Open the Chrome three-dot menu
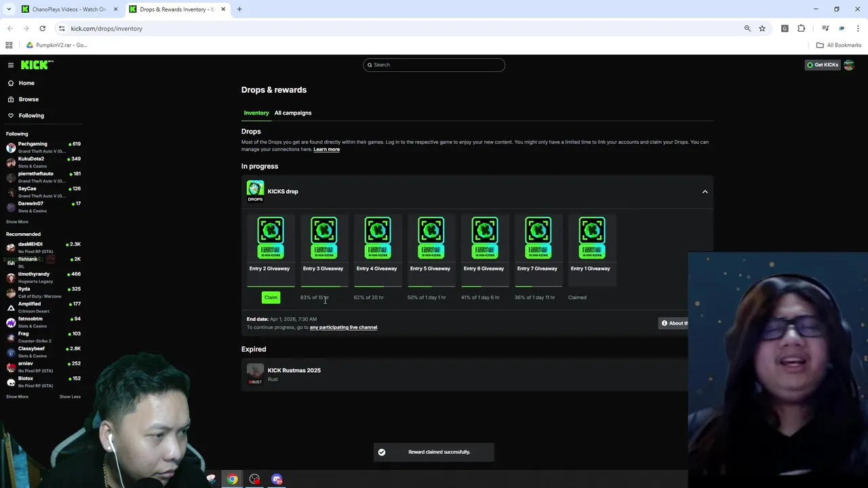The image size is (868, 488). [x=859, y=28]
